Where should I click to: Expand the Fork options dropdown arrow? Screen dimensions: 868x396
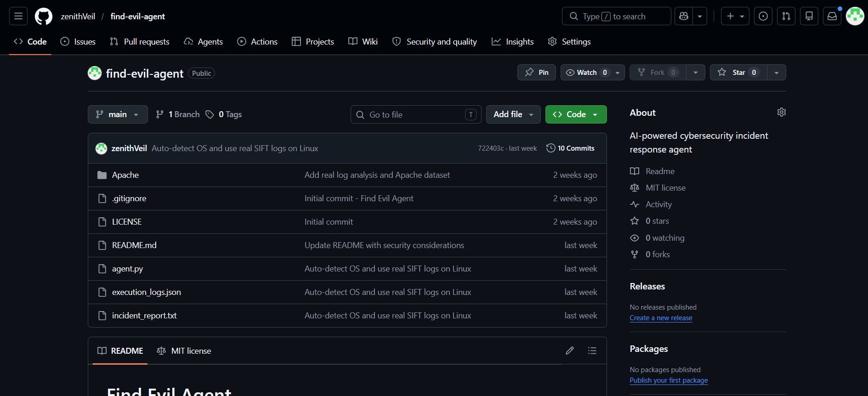[696, 73]
